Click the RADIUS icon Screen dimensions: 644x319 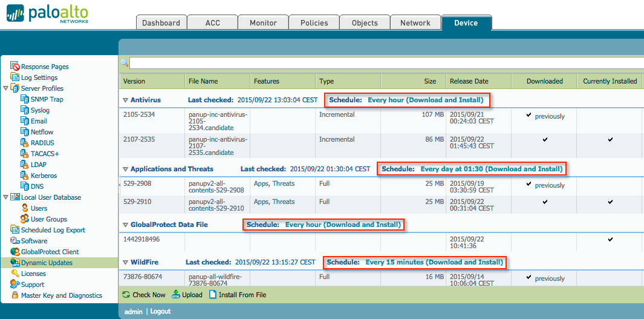point(24,143)
